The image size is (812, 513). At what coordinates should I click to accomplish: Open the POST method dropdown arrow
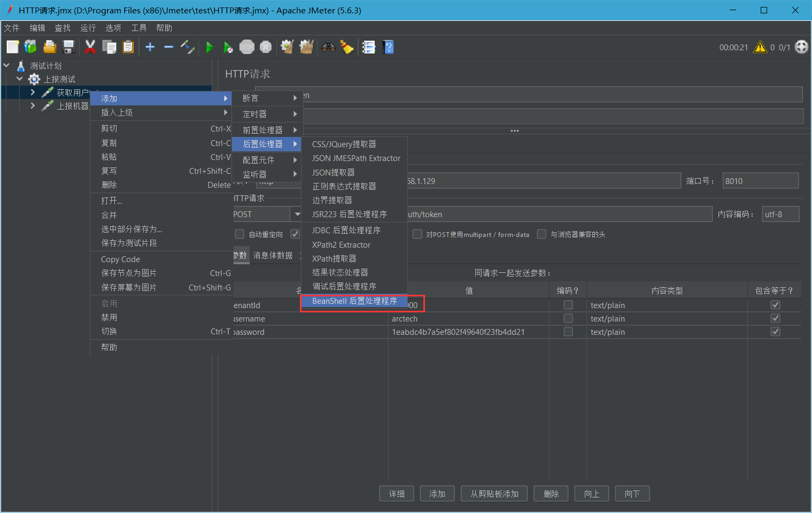click(x=297, y=214)
